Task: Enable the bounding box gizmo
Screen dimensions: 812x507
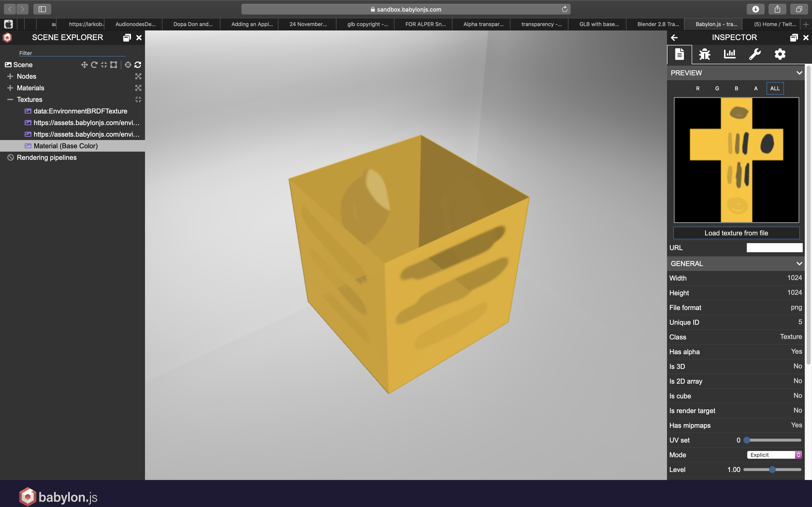Action: (114, 65)
